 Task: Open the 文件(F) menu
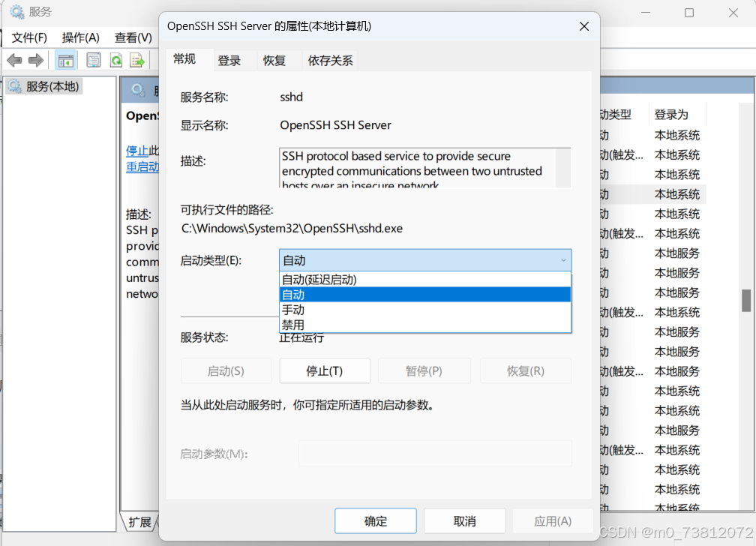[29, 37]
